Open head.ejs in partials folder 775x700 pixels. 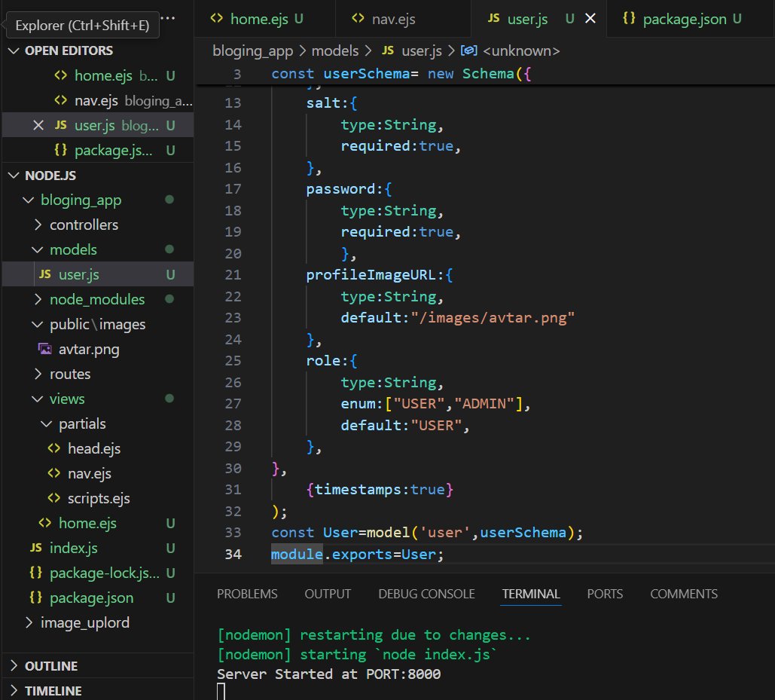[98, 448]
